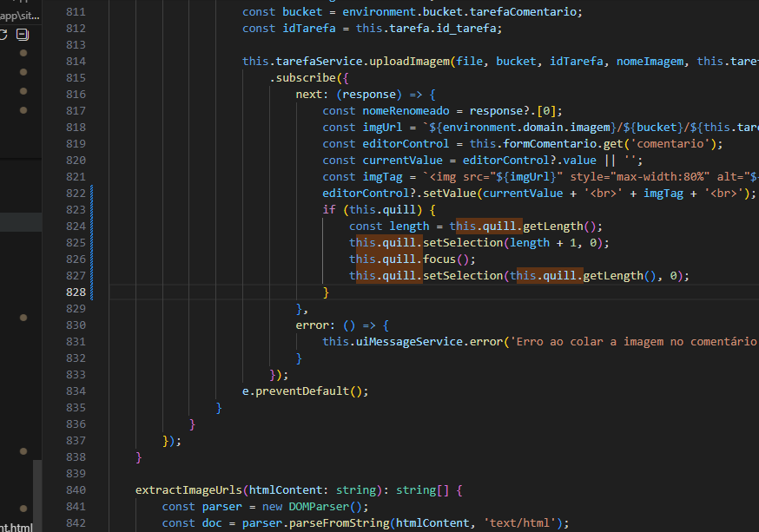Click line number 834 in the gutter
The image size is (759, 532).
76,391
